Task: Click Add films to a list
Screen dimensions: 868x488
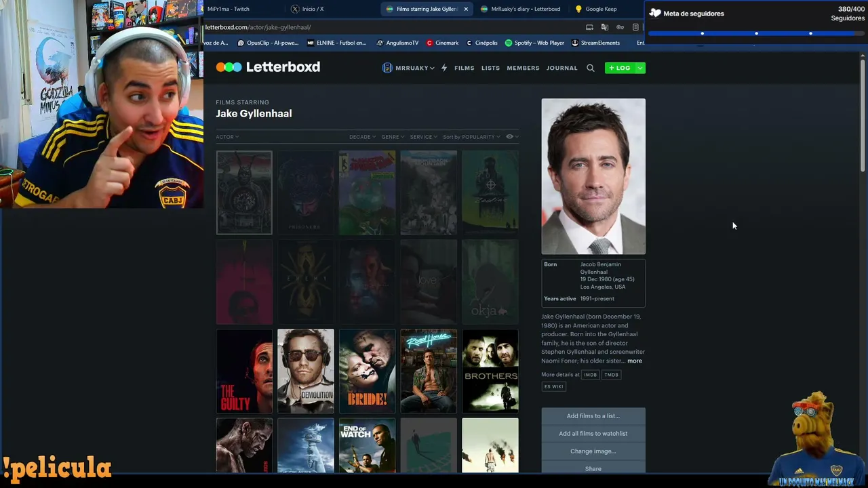Action: 593,415
